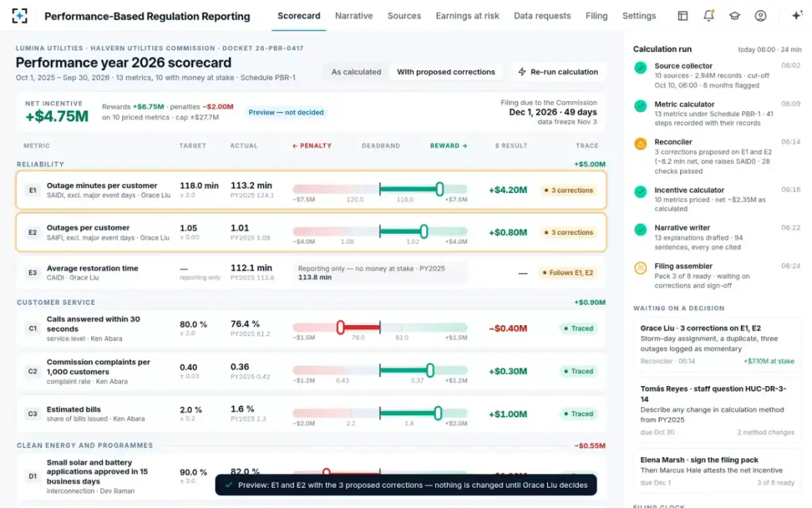
Task: Click the +$4.20M result value
Action: 507,190
